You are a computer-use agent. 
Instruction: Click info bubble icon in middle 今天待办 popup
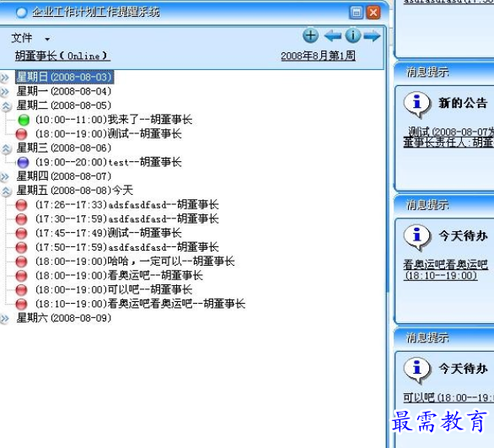(x=416, y=237)
